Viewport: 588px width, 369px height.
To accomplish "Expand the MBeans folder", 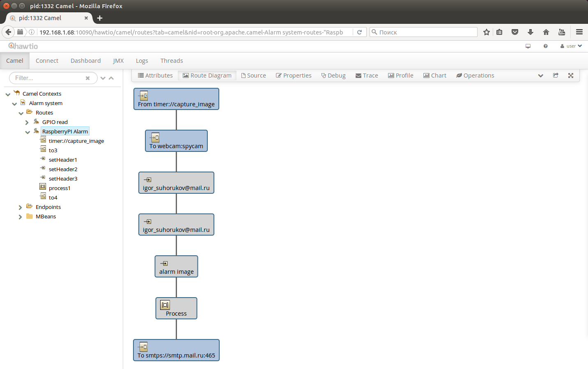I will (21, 217).
